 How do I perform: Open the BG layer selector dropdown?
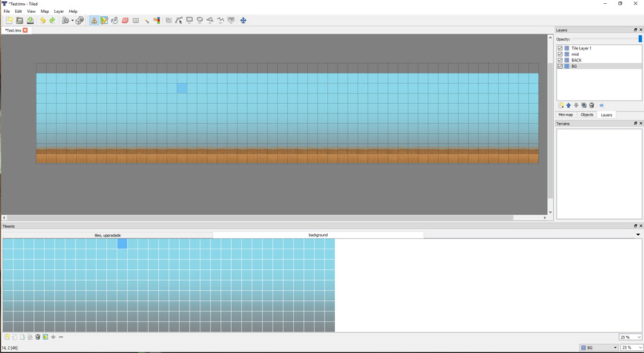pos(599,348)
